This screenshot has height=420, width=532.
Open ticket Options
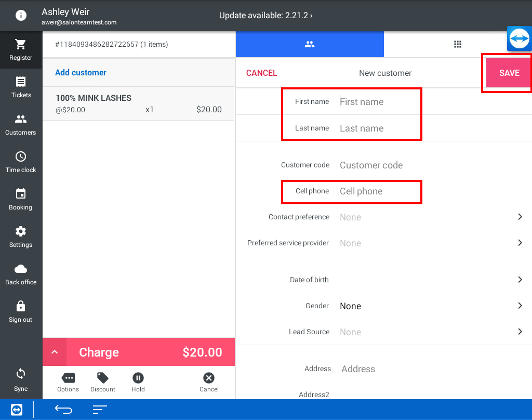click(x=68, y=382)
